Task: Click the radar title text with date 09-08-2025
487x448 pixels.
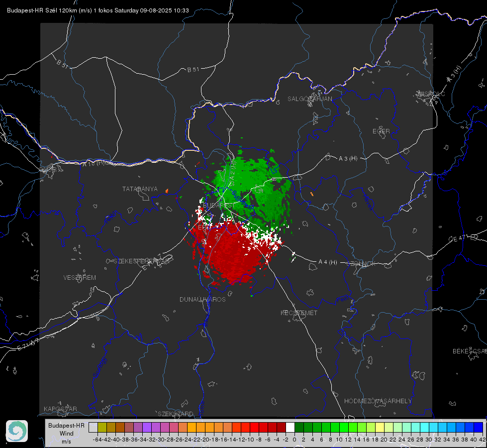Action: (98, 10)
